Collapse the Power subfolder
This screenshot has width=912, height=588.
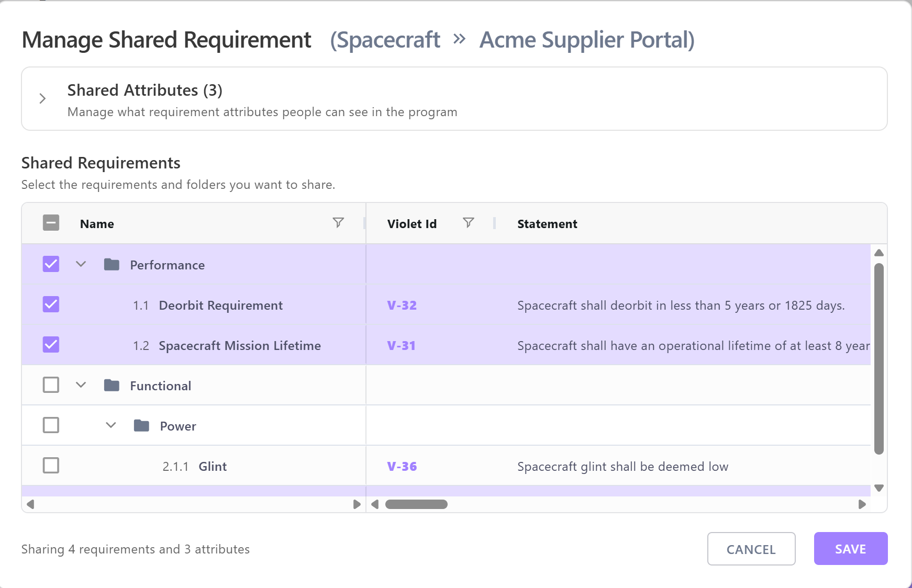pos(110,425)
